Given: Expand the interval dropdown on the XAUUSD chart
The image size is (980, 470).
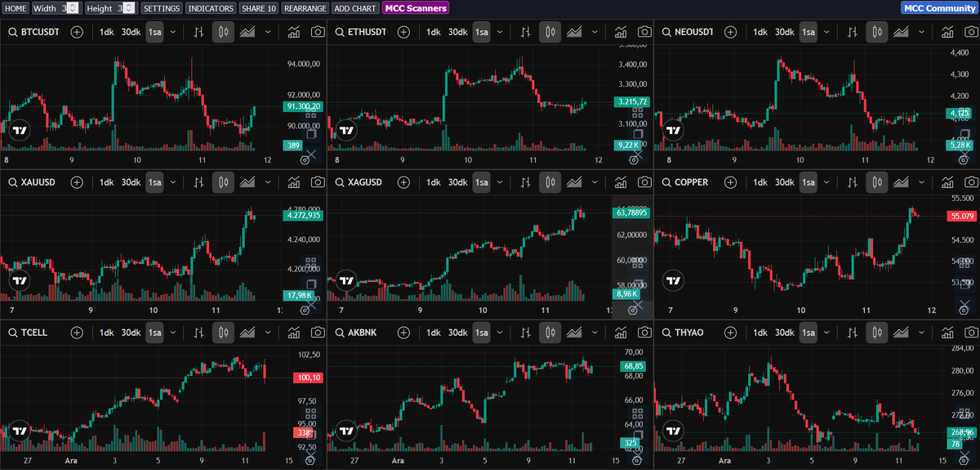Looking at the screenshot, I should 173,181.
